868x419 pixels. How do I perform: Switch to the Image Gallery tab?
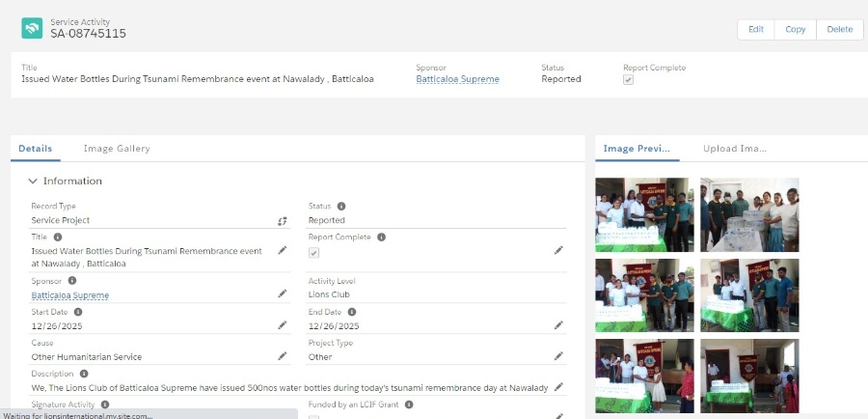tap(117, 149)
